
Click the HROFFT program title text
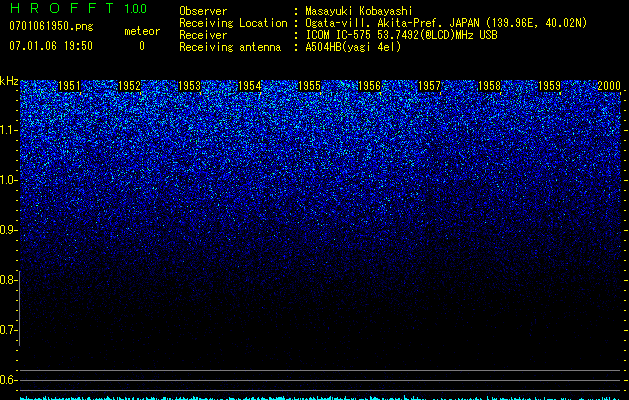click(62, 8)
